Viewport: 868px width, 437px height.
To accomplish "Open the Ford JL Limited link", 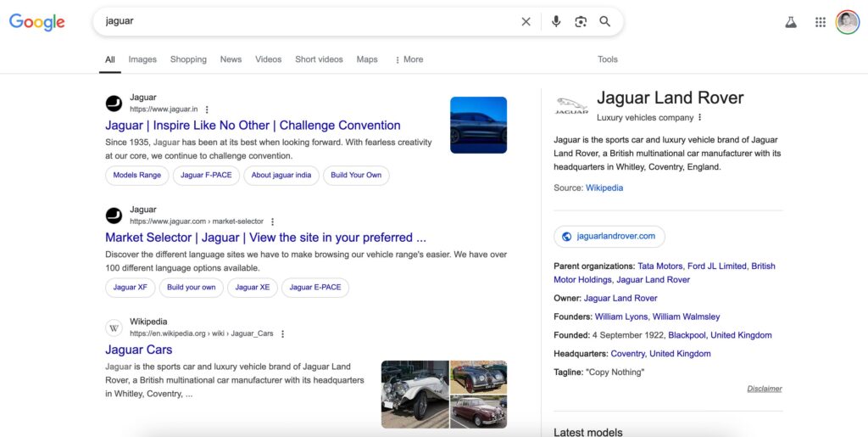I will pyautogui.click(x=717, y=266).
